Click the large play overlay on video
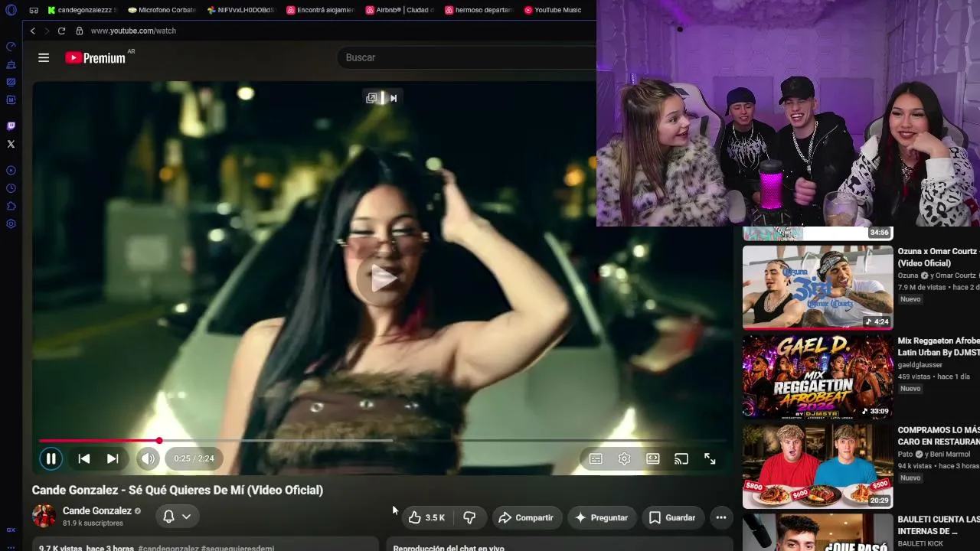 click(x=383, y=279)
